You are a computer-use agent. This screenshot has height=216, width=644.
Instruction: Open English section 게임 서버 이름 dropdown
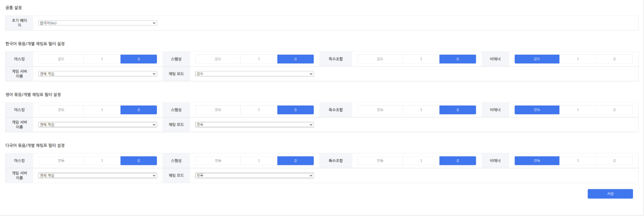click(98, 125)
